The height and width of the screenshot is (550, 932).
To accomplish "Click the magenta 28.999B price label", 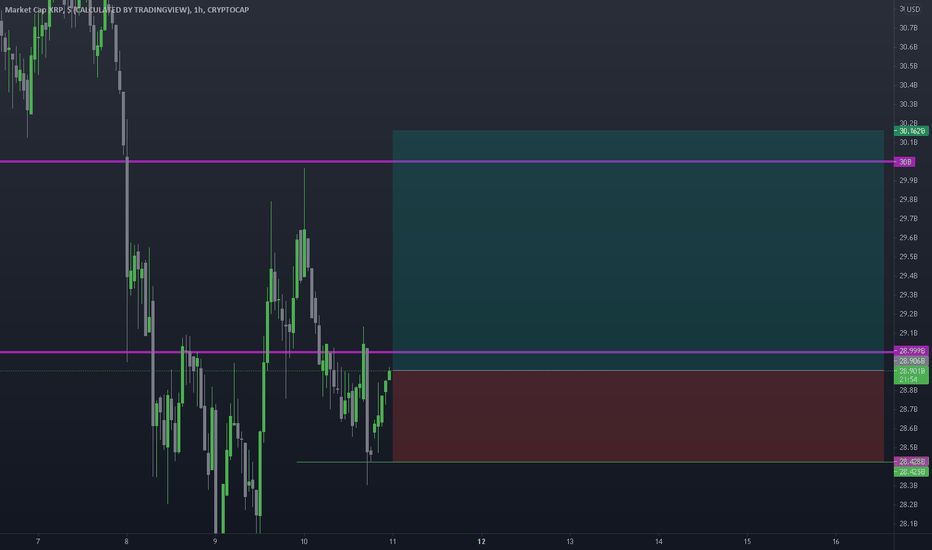I will tap(911, 351).
